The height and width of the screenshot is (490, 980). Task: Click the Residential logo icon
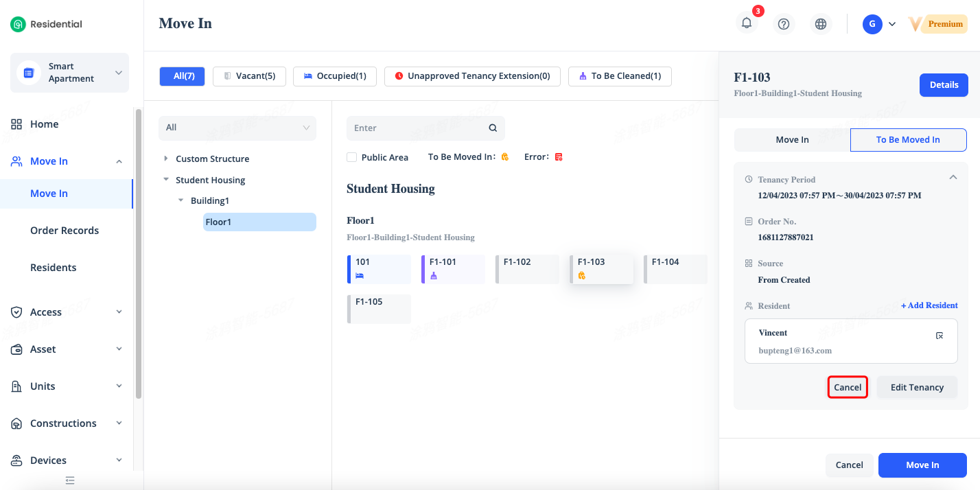[18, 24]
